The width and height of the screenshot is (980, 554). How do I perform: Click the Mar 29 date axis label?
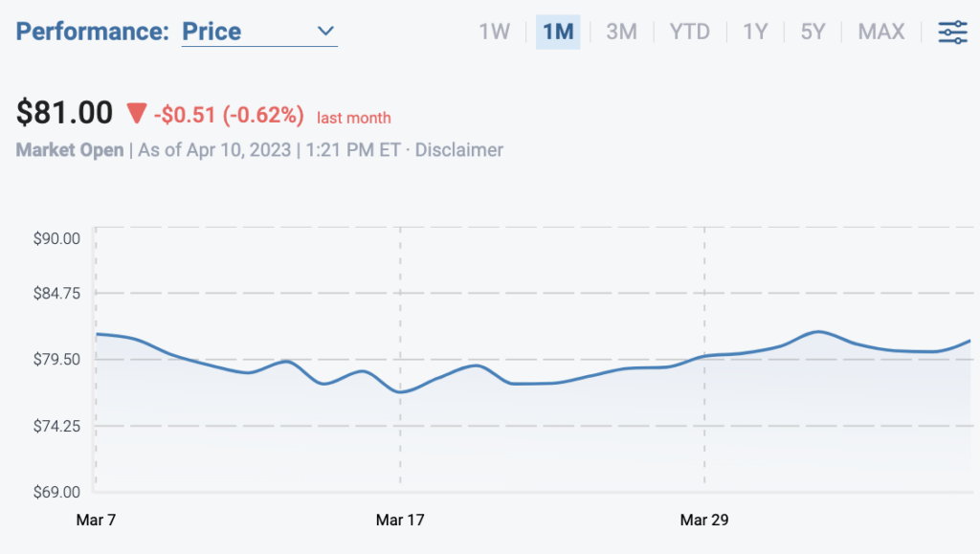704,521
